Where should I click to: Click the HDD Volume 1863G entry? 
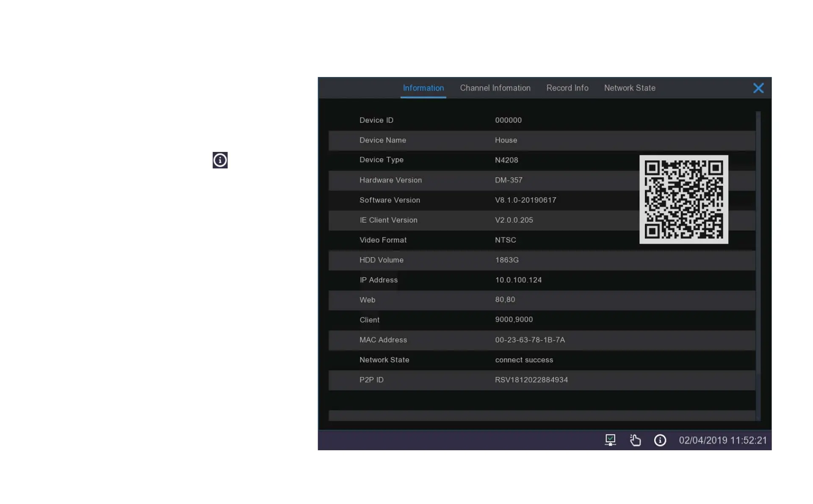(506, 260)
